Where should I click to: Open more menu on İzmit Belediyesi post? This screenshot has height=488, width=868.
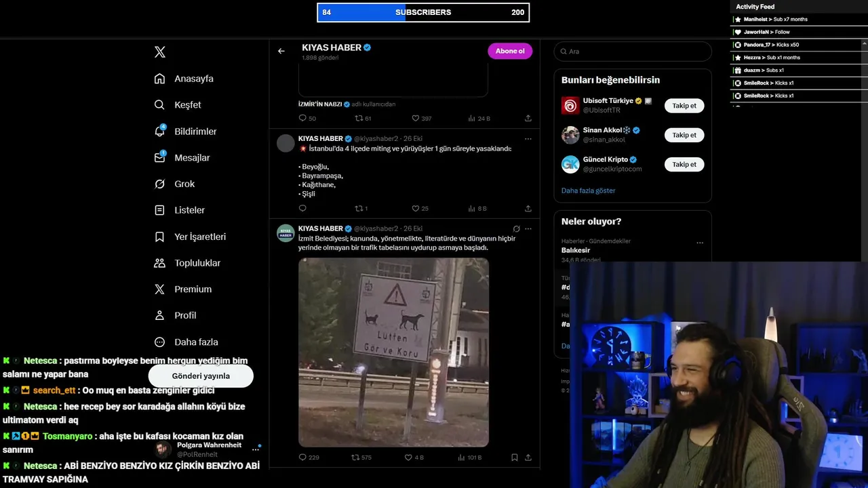pos(528,229)
